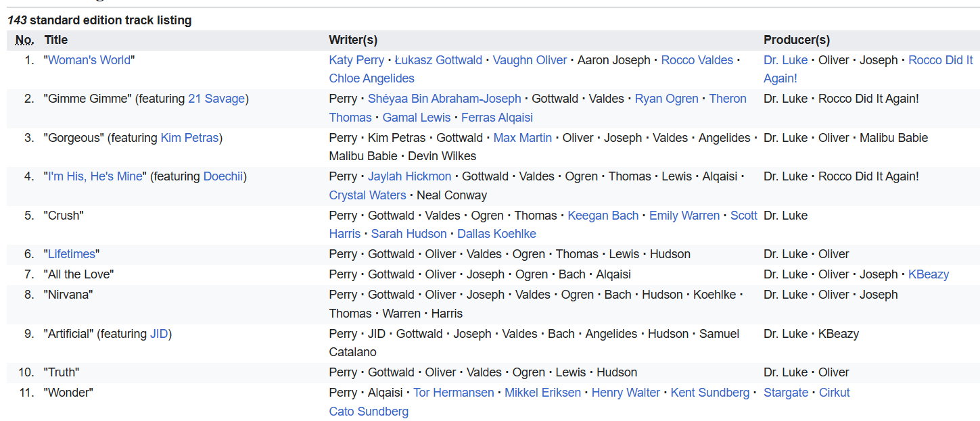Click the Henry Walter link
This screenshot has width=980, height=421.
point(625,393)
